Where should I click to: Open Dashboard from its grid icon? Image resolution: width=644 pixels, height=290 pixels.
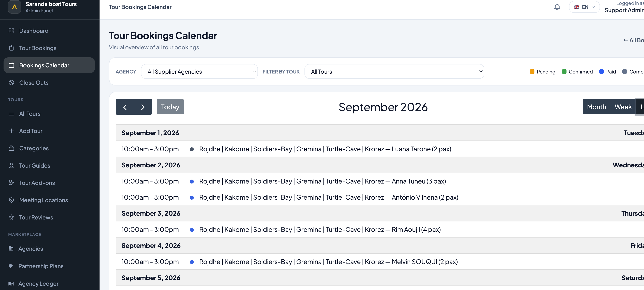coord(11,31)
